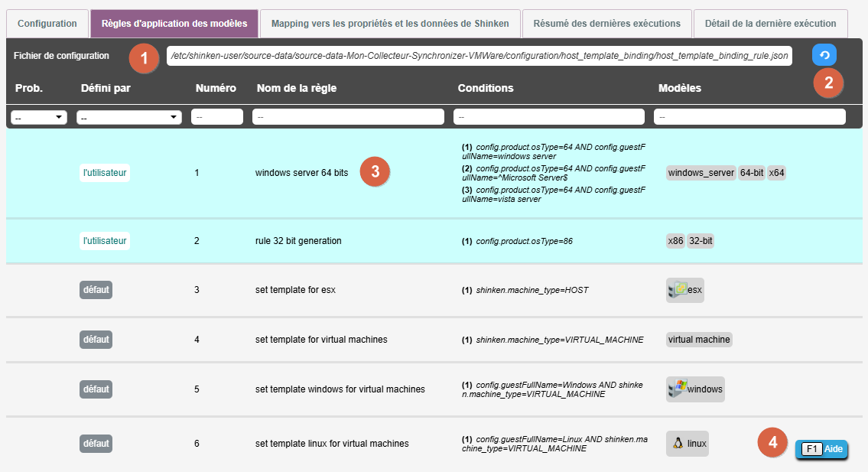This screenshot has width=868, height=472.
Task: Click the l'utilisateur badge on rule 1
Action: point(105,173)
